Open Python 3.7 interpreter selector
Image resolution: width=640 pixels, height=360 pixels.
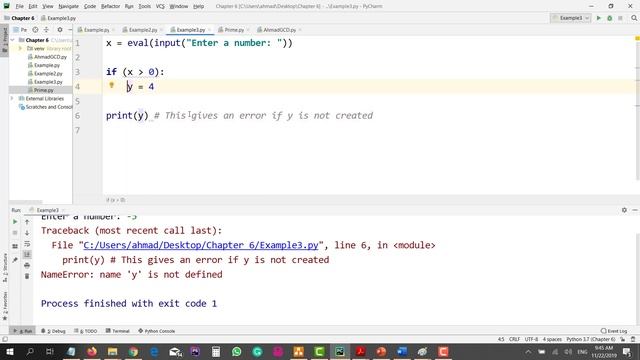click(591, 339)
